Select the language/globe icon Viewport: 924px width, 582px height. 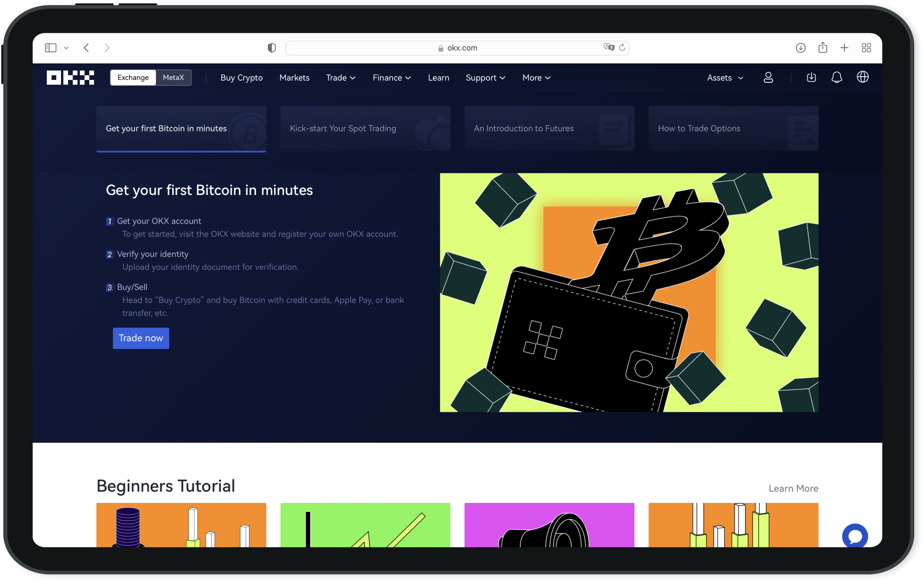click(863, 77)
